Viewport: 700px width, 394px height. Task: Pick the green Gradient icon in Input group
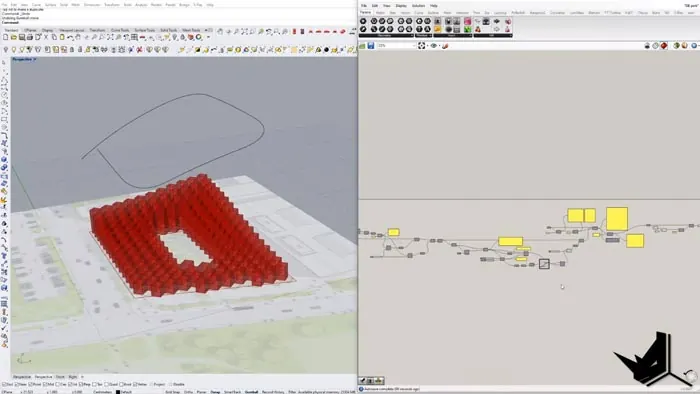[x=467, y=29]
